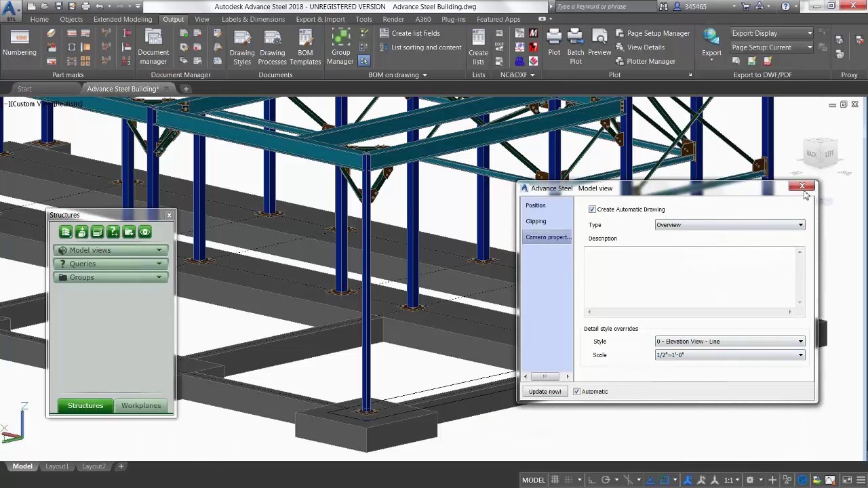
Task: Open the Scale dropdown 1/2"=1'-0"
Action: pos(730,355)
